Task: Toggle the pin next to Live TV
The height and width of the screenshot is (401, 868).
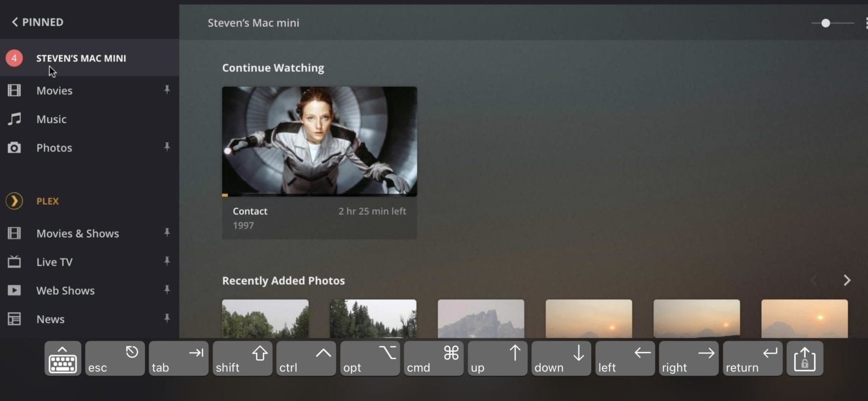Action: [167, 260]
